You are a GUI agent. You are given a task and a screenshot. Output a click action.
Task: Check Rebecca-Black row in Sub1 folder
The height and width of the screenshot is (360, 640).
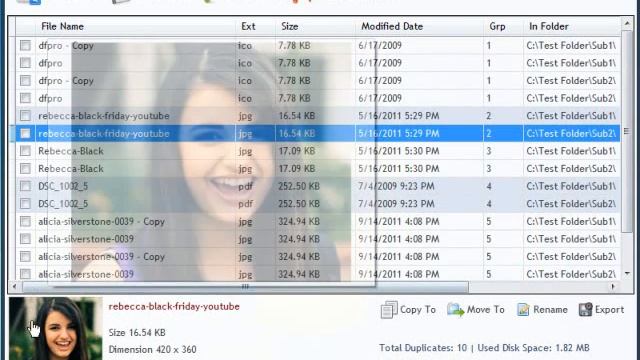tap(25, 151)
